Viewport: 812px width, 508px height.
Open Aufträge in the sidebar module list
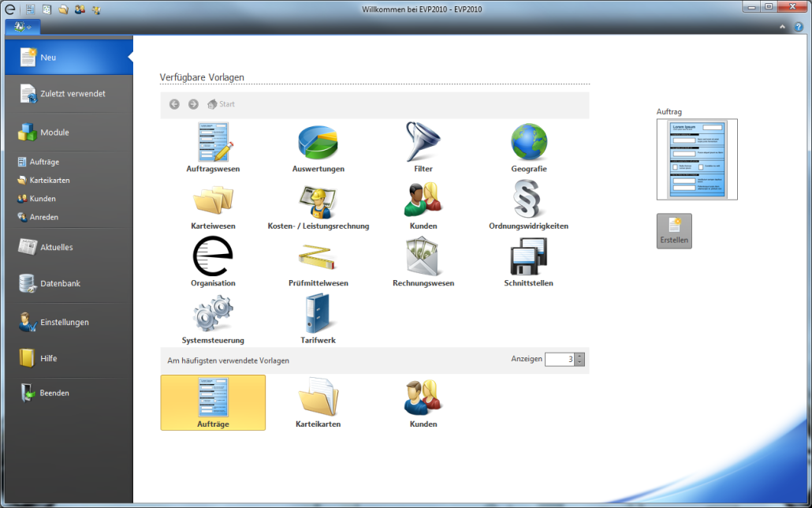coord(39,162)
